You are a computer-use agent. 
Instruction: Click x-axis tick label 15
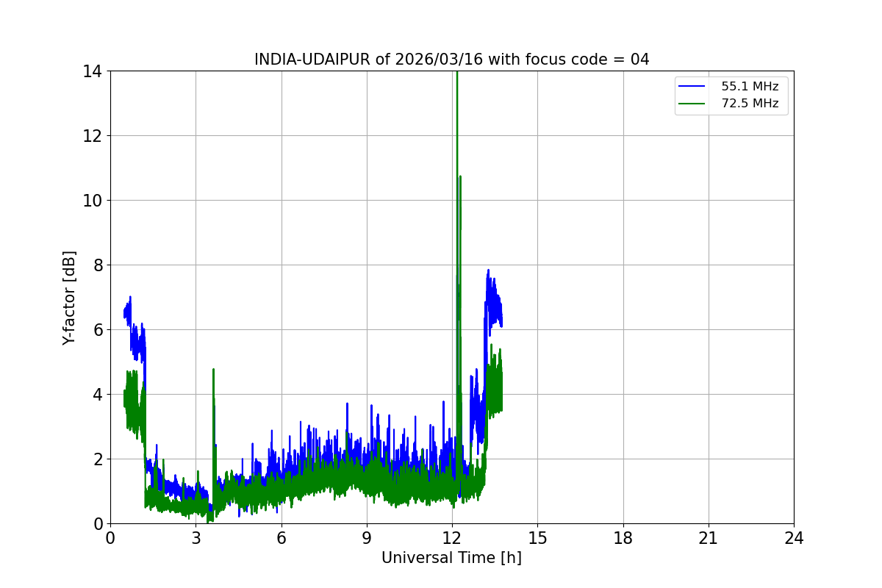pyautogui.click(x=537, y=538)
